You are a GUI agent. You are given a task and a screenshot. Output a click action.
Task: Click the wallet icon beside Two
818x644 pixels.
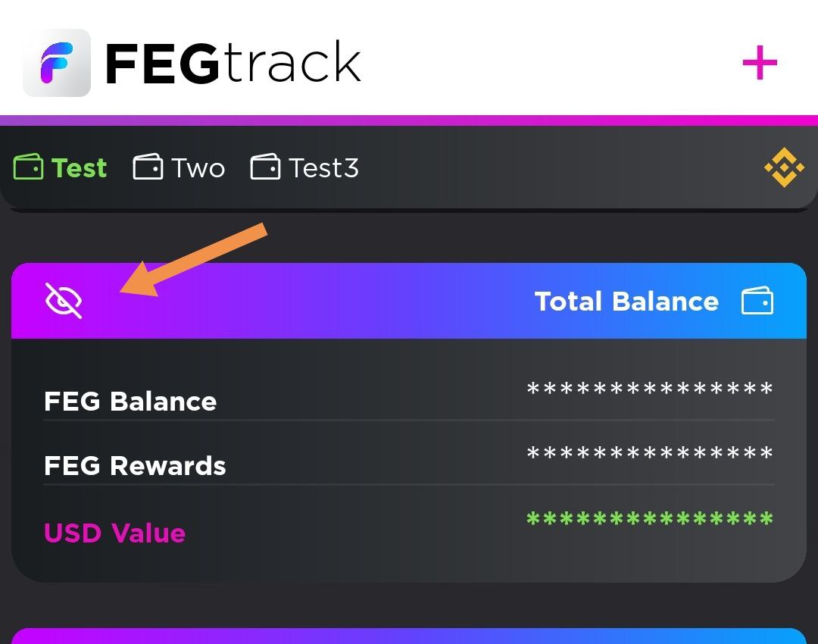point(148,167)
